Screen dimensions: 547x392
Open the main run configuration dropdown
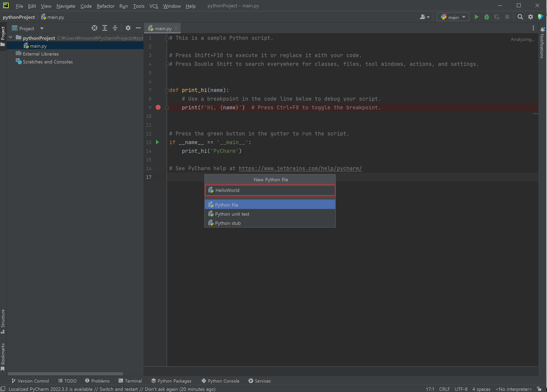coord(453,17)
